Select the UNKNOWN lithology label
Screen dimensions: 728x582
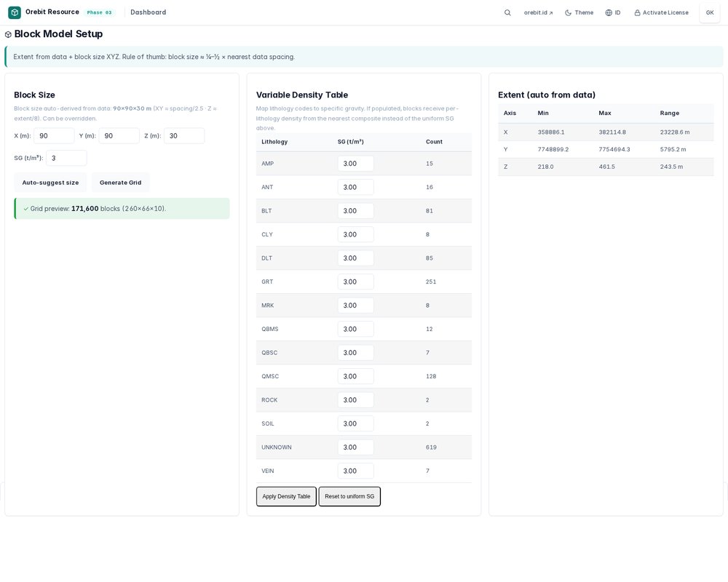[276, 447]
